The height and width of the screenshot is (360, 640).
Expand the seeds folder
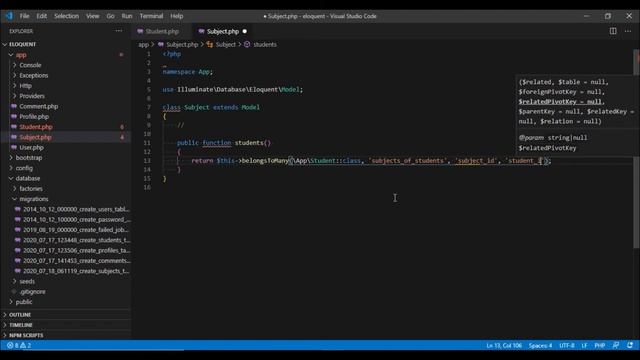tap(27, 281)
